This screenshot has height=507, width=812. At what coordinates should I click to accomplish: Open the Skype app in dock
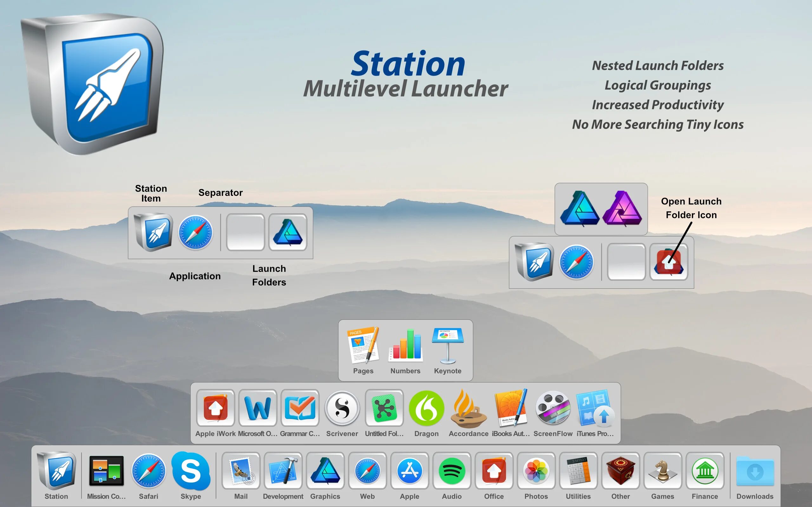click(x=191, y=471)
